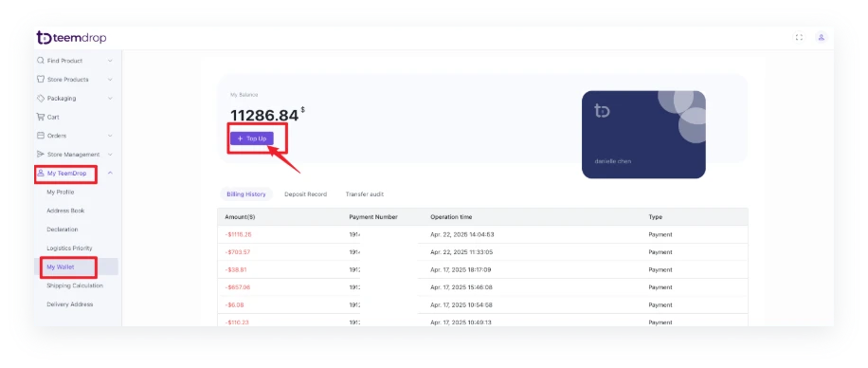Click the Orders icon in sidebar
Screen dimensions: 868x368
point(40,136)
